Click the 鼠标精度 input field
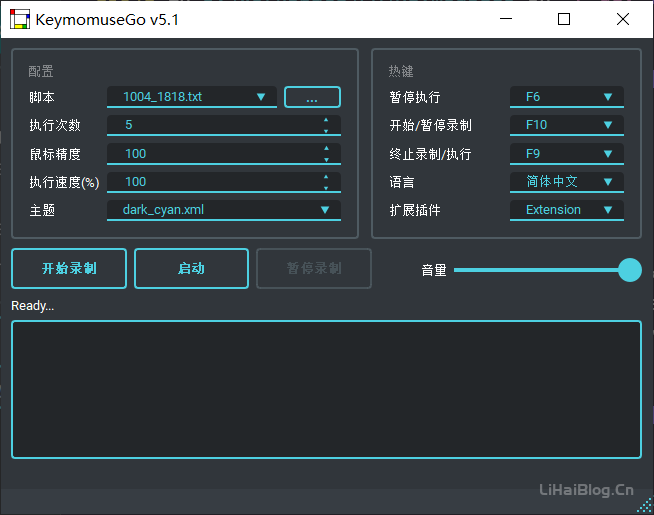The width and height of the screenshot is (654, 515). tap(224, 154)
